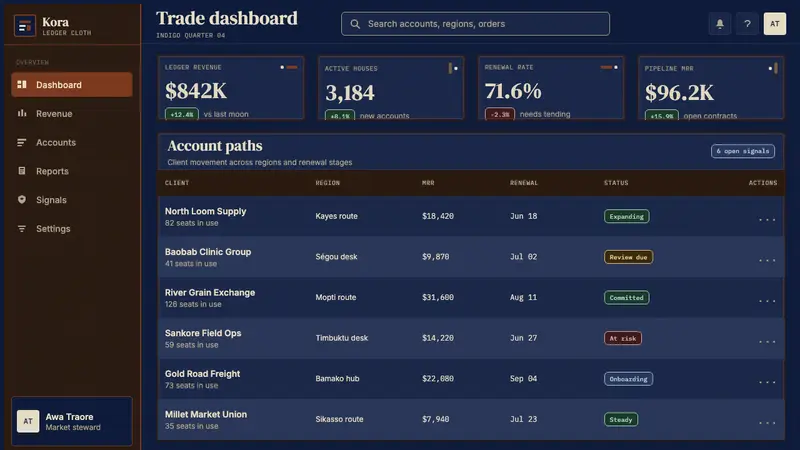Click the Review due status badge
This screenshot has height=450, width=800.
(628, 257)
